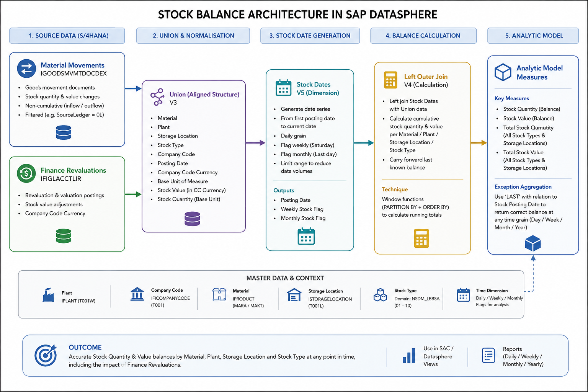
Task: Select the 2. UNION & NORMALISATION header
Action: [193, 36]
